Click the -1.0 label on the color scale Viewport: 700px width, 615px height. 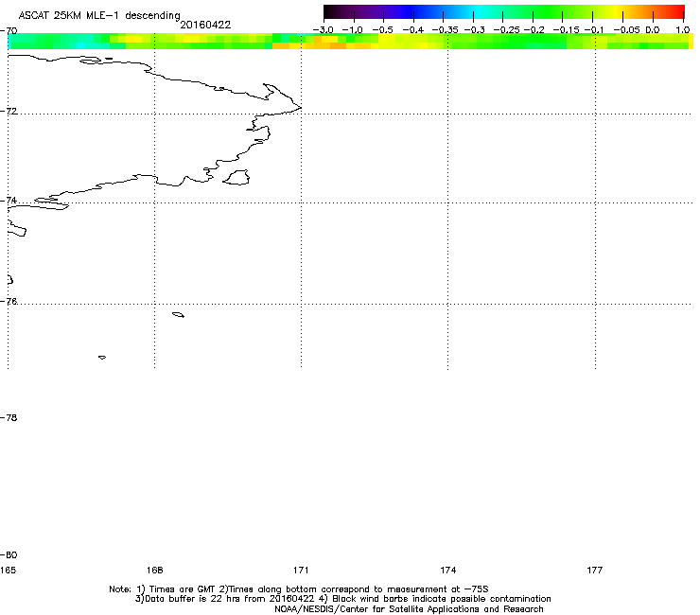353,30
